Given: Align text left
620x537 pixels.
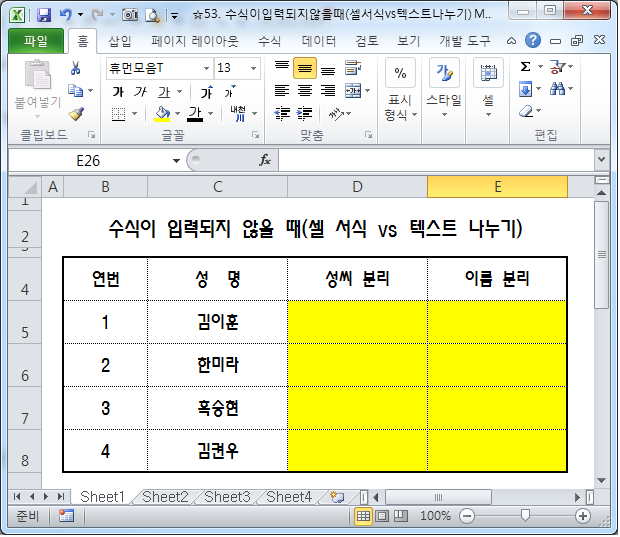Looking at the screenshot, I should tap(282, 91).
